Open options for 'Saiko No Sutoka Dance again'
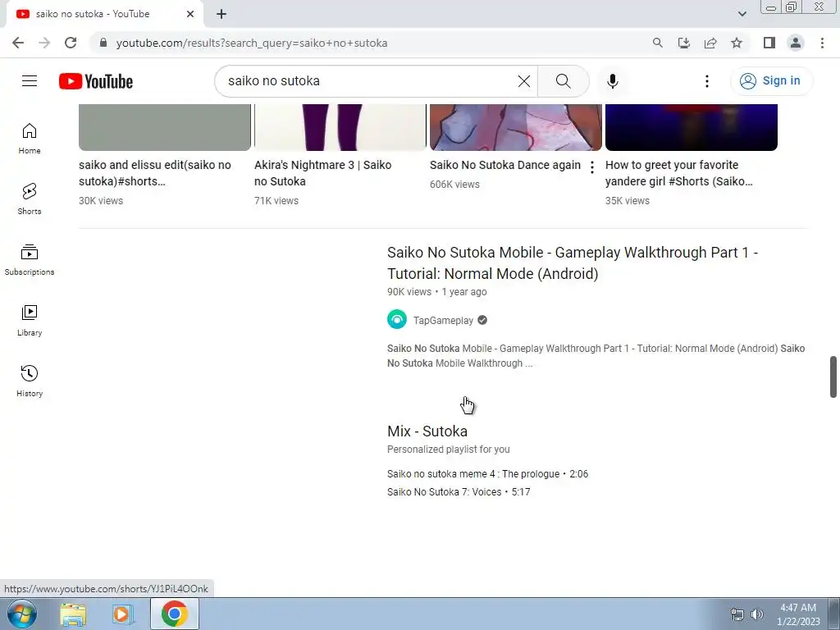The height and width of the screenshot is (630, 840). click(x=592, y=167)
